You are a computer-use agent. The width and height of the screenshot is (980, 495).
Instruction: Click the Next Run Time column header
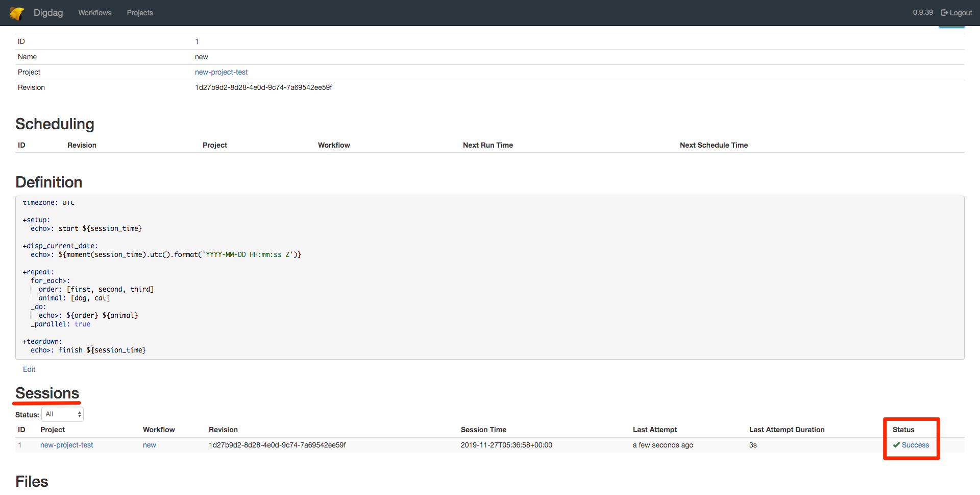(487, 145)
